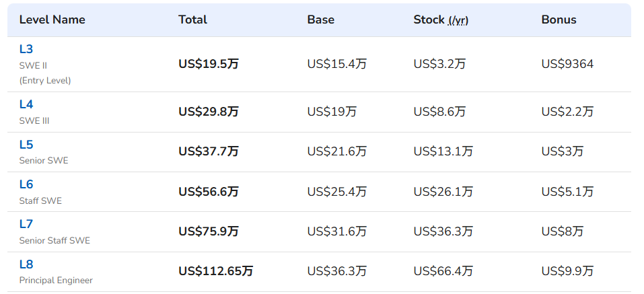
Task: Click the L5 base value US$21.6万
Action: [x=336, y=151]
